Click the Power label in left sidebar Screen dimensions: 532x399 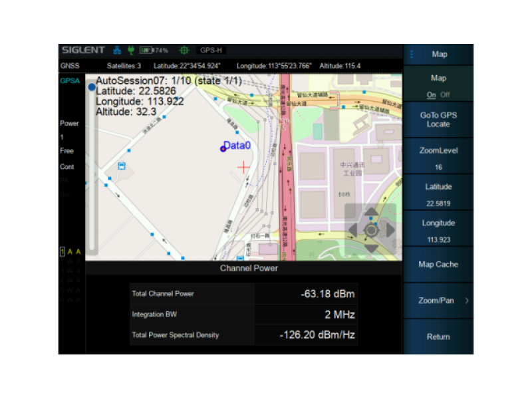point(69,123)
